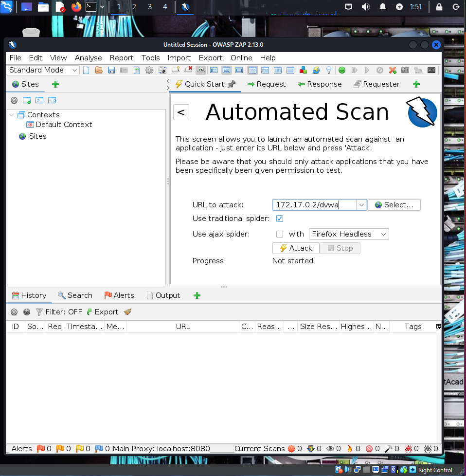This screenshot has width=466, height=476.
Task: Toggle the expand Sites tabs layout icon
Action: tap(214, 71)
